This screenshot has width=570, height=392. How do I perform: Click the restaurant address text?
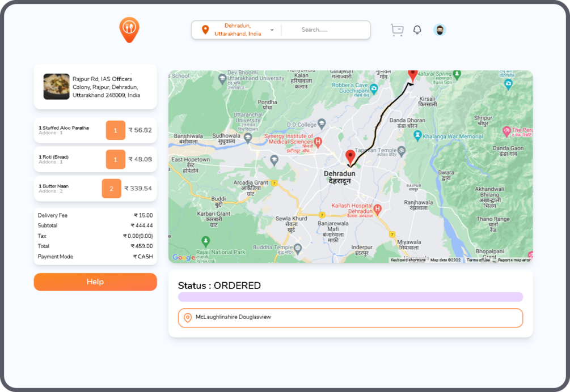[x=106, y=87]
